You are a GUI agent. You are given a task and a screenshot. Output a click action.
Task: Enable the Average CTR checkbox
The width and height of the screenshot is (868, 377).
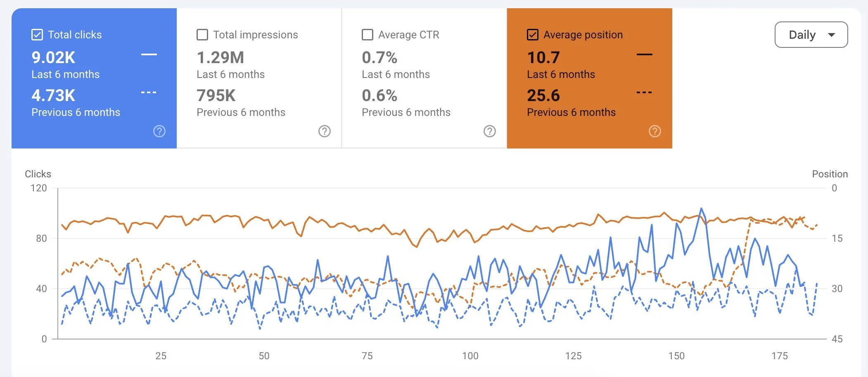pyautogui.click(x=368, y=35)
